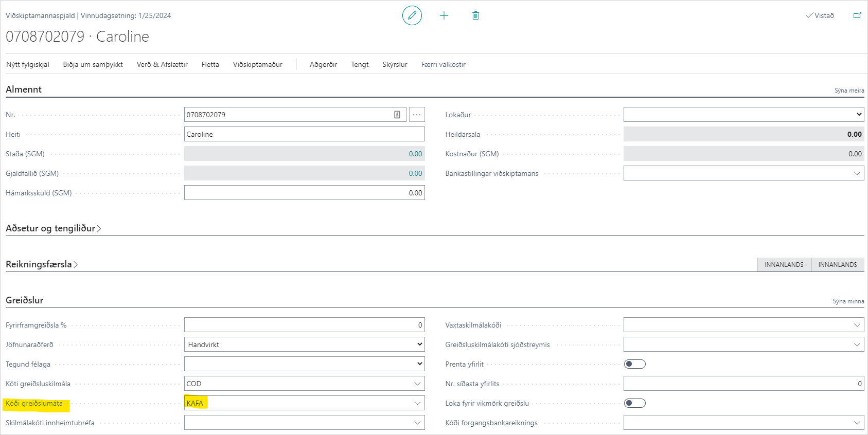The height and width of the screenshot is (435, 868).
Task: Click Sýna meira in Almennt section
Action: [849, 90]
